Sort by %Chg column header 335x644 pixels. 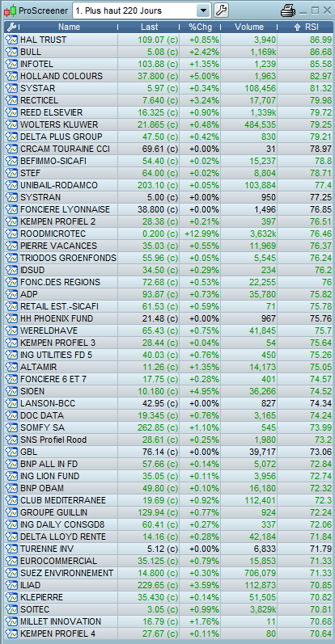pyautogui.click(x=200, y=27)
